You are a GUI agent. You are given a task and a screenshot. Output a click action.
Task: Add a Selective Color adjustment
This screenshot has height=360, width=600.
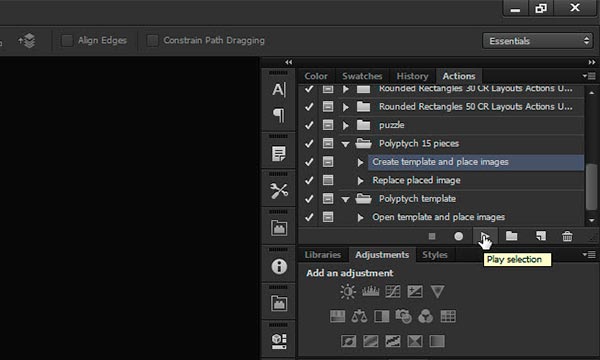415,341
